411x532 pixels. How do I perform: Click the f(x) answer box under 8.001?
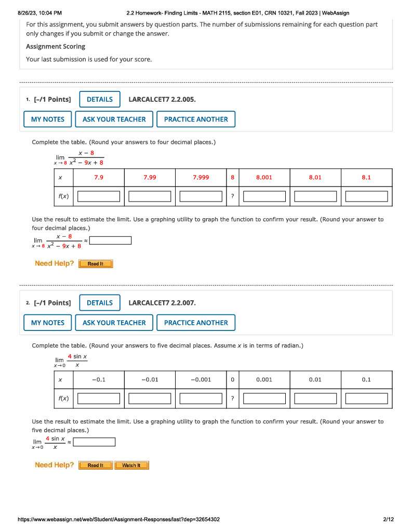coord(264,196)
